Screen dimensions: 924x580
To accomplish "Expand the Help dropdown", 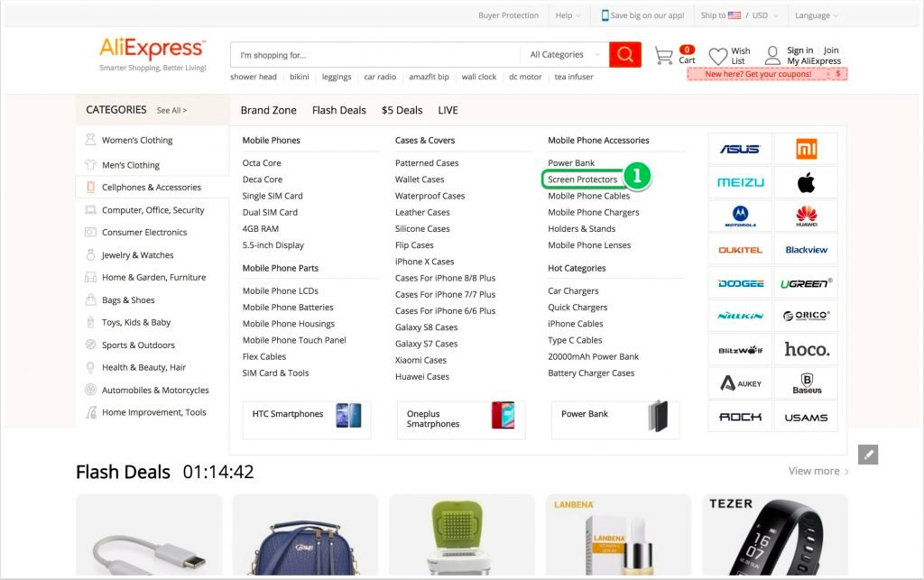I will 568,15.
